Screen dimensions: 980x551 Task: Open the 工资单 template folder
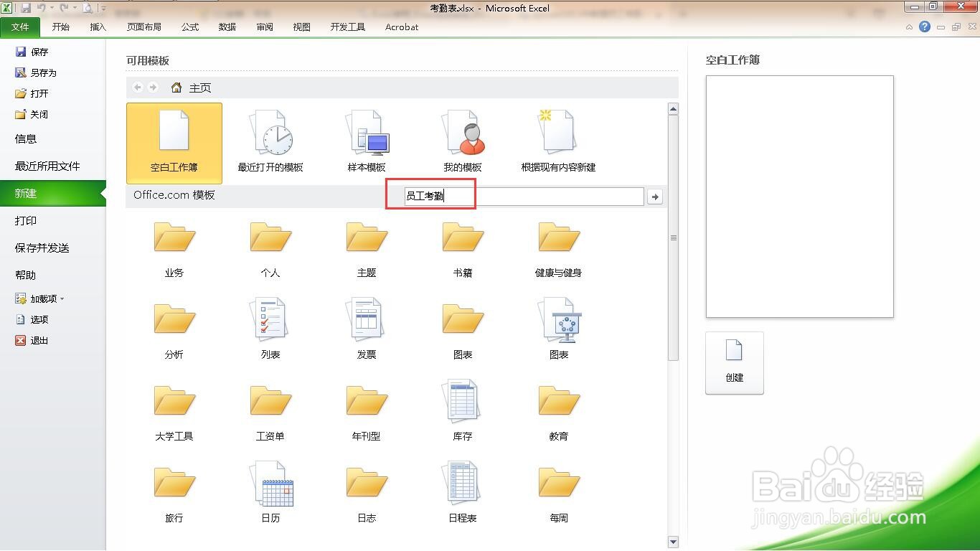270,412
